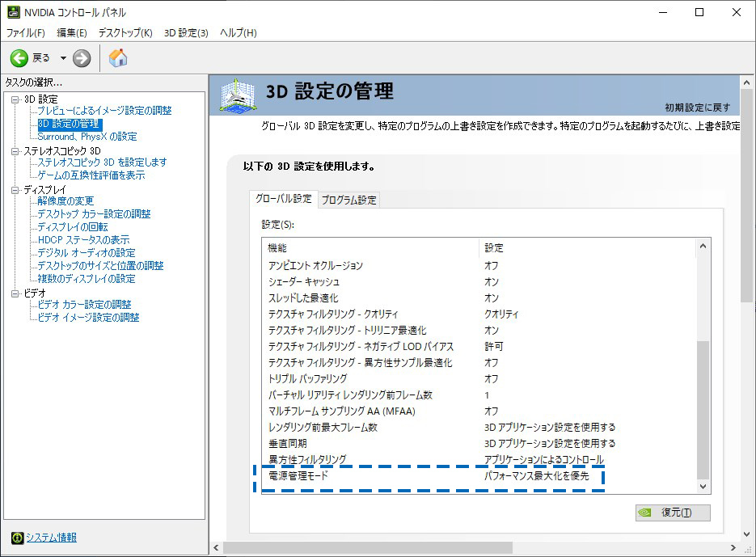Open ステレオスコピック 3D を設定します
This screenshot has width=756, height=557.
pos(102,162)
